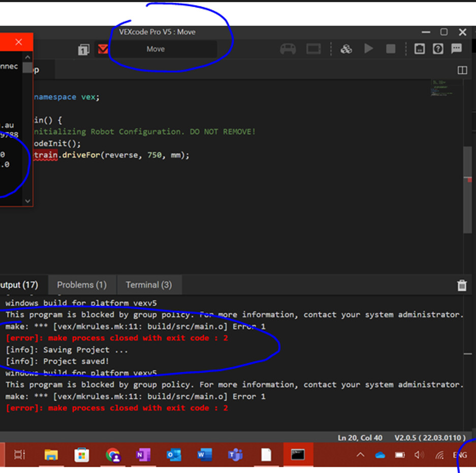Image resolution: width=476 pixels, height=473 pixels.
Task: Switch to the Terminal (3) tab
Action: click(149, 285)
